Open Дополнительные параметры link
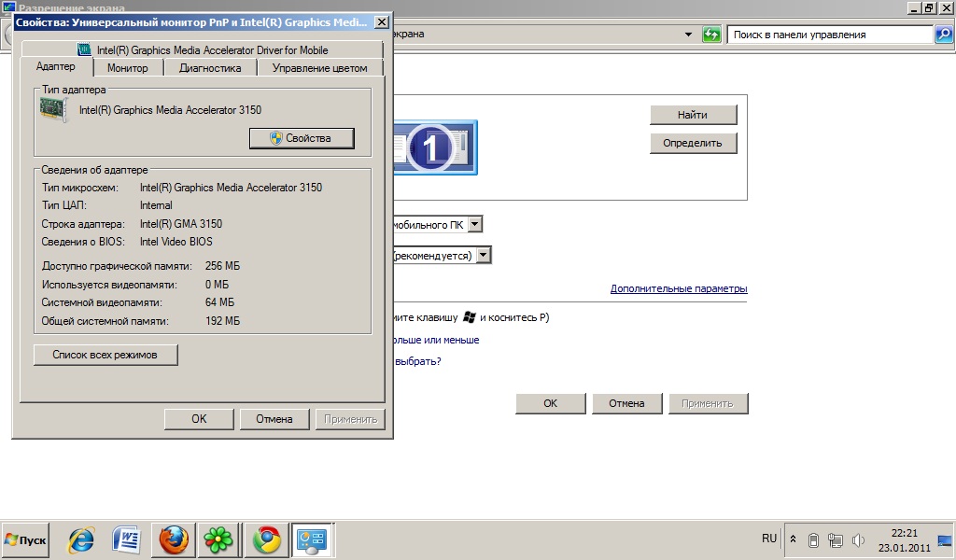Image resolution: width=956 pixels, height=560 pixels. (x=679, y=288)
